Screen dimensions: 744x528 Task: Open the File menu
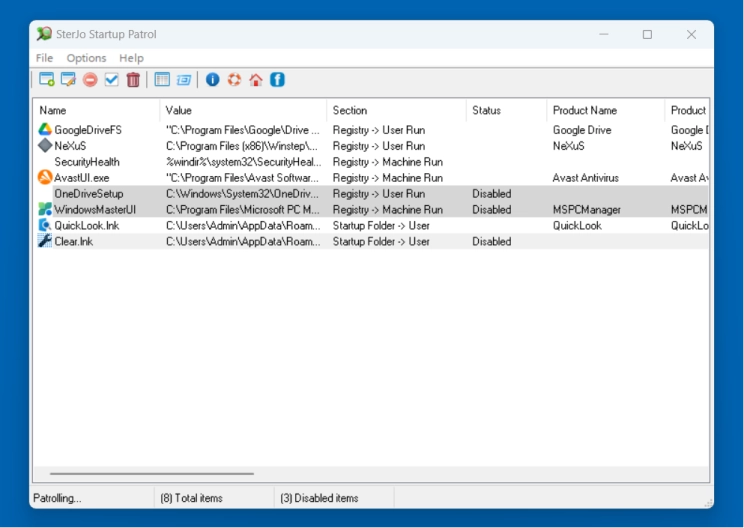point(44,58)
